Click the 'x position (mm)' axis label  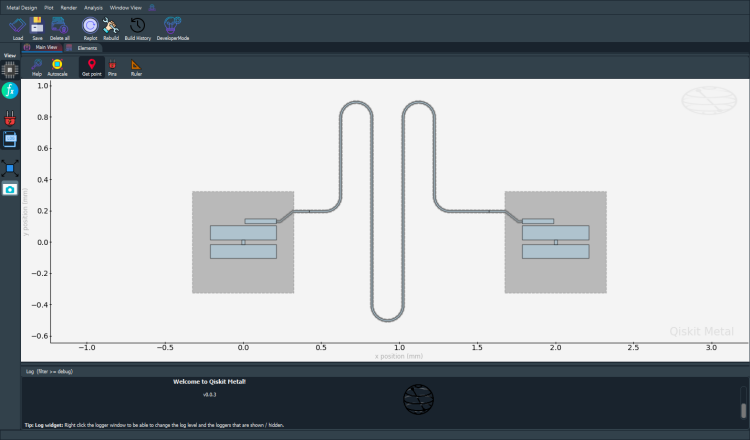pos(399,356)
